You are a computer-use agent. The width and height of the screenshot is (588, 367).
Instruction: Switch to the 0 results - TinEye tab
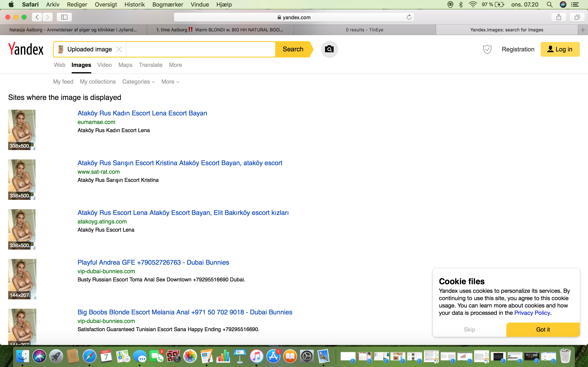pyautogui.click(x=364, y=30)
